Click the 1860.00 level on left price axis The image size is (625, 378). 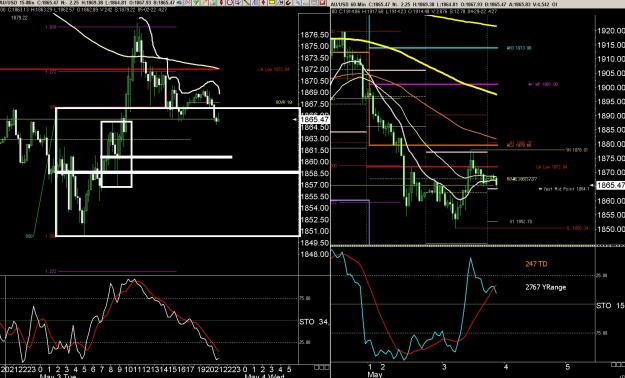click(x=314, y=162)
